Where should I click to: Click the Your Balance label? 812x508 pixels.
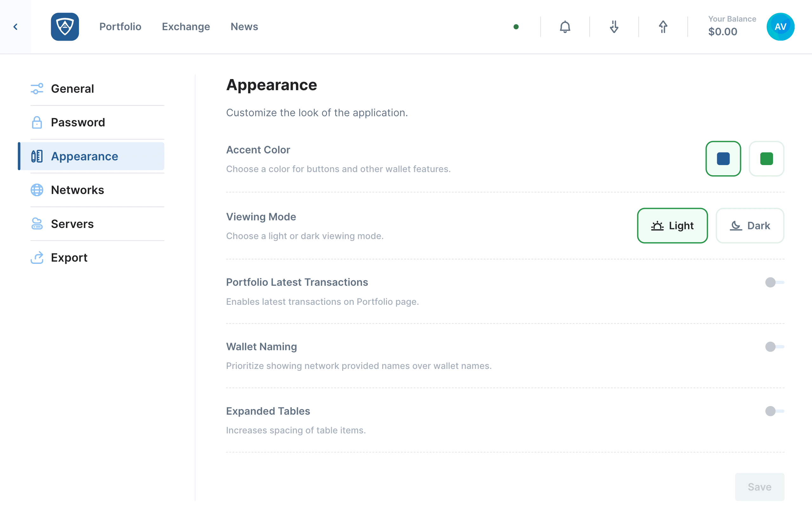coord(732,19)
